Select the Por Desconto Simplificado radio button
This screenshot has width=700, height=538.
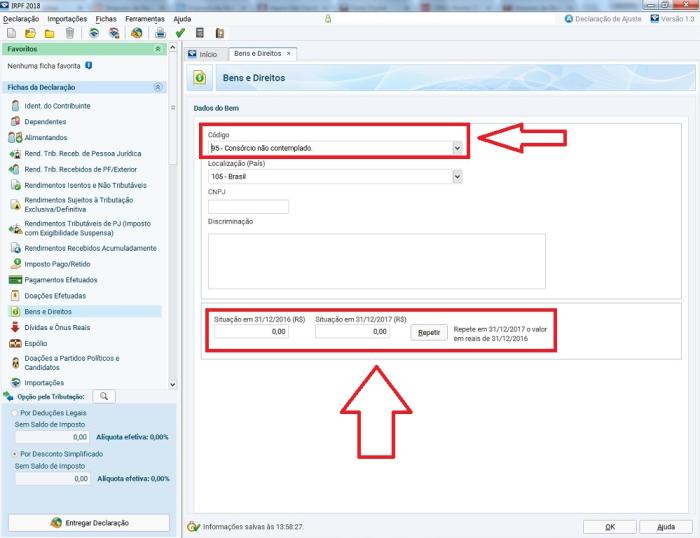coord(12,453)
